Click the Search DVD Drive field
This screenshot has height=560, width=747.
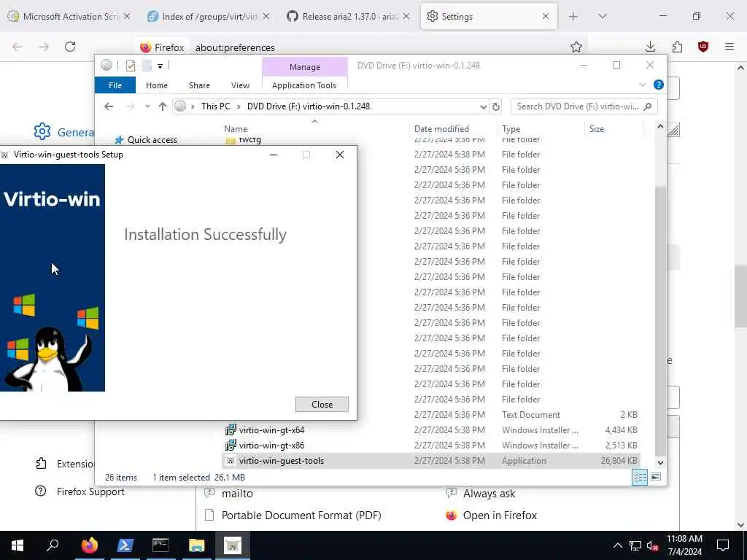584,106
